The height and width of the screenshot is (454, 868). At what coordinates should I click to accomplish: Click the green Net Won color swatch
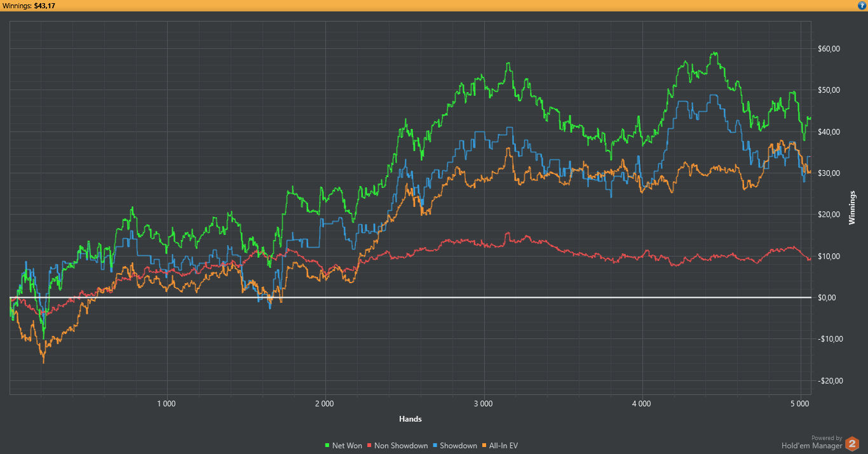click(x=328, y=446)
